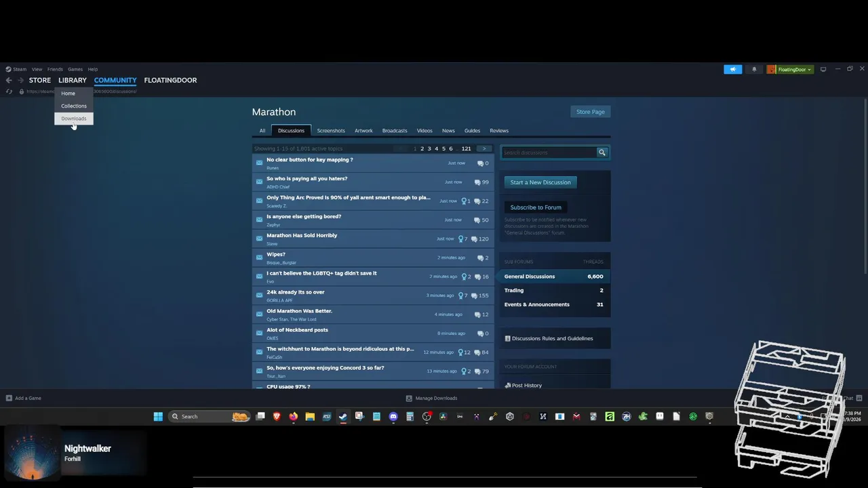Open the Help menu
Image resolution: width=868 pixels, height=488 pixels.
93,69
